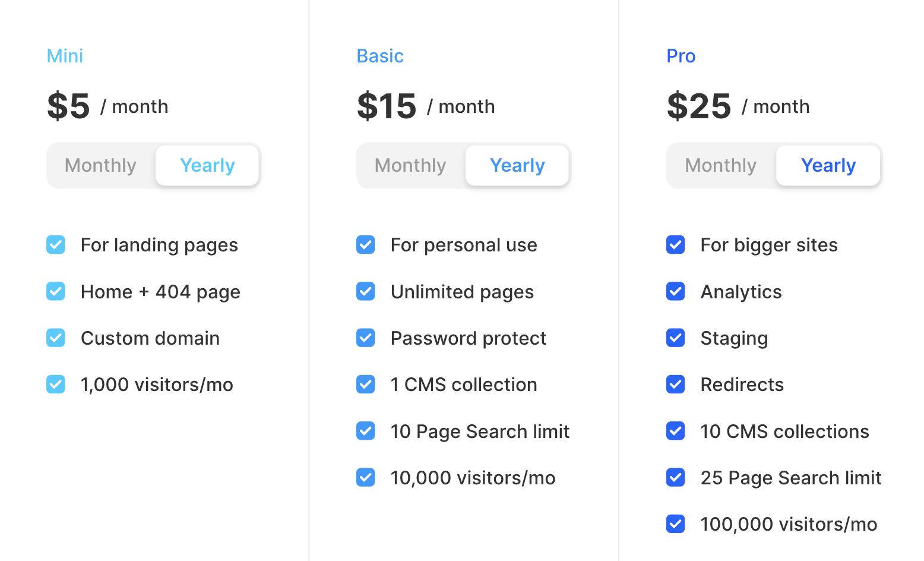The width and height of the screenshot is (924, 561).
Task: Click the $15 Basic plan price
Action: click(x=387, y=106)
